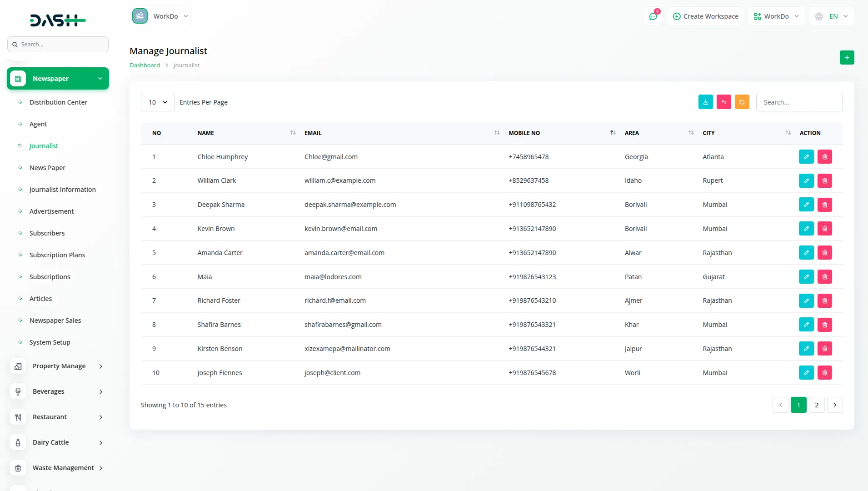Open the edit icon for Chloe Humphrey

(x=806, y=156)
